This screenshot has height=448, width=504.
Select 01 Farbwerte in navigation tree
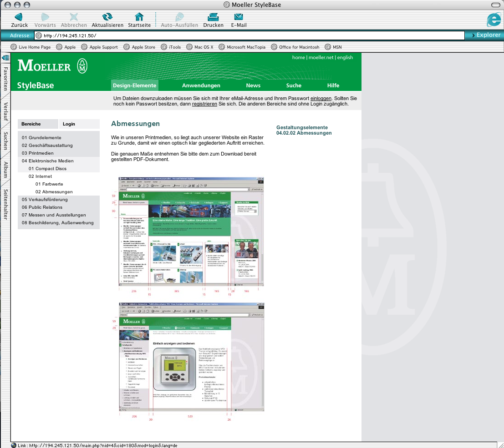point(49,184)
